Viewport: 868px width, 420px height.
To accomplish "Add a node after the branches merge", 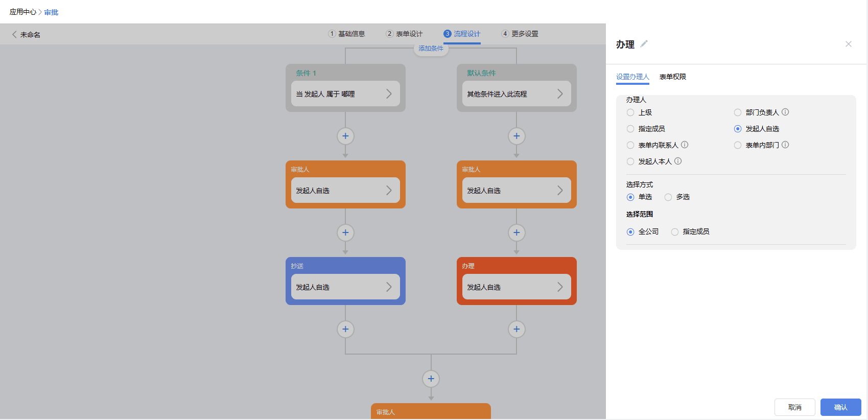I will 431,379.
